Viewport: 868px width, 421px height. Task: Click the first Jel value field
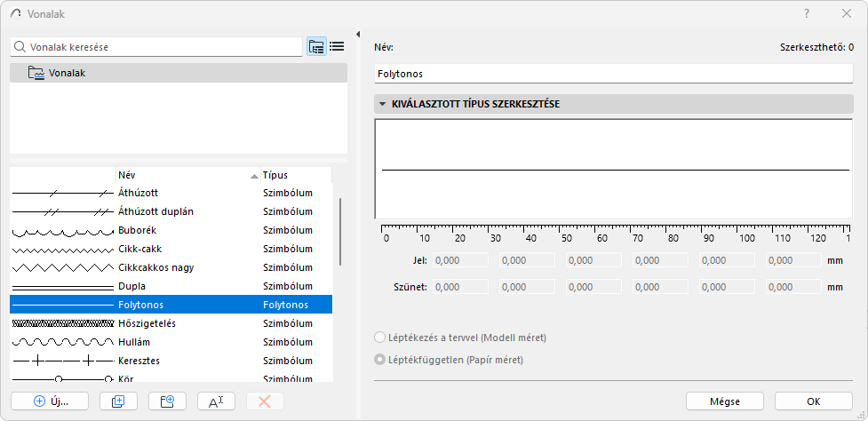click(460, 260)
